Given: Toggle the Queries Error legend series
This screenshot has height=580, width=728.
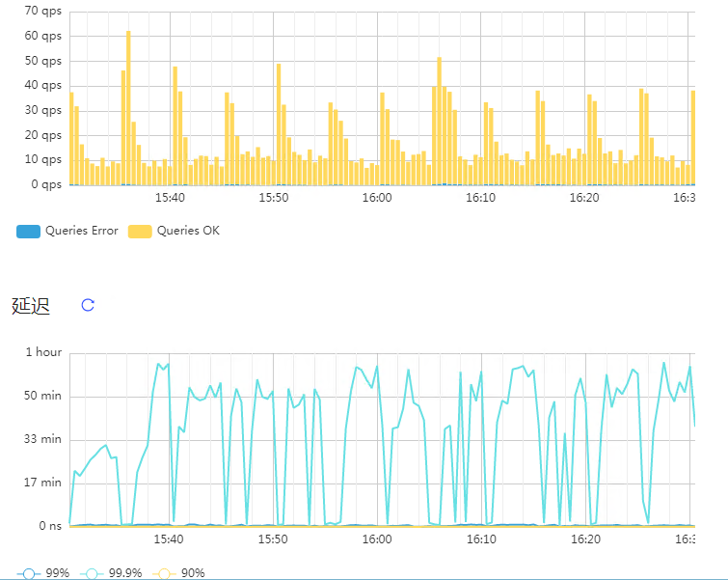Looking at the screenshot, I should pyautogui.click(x=67, y=231).
